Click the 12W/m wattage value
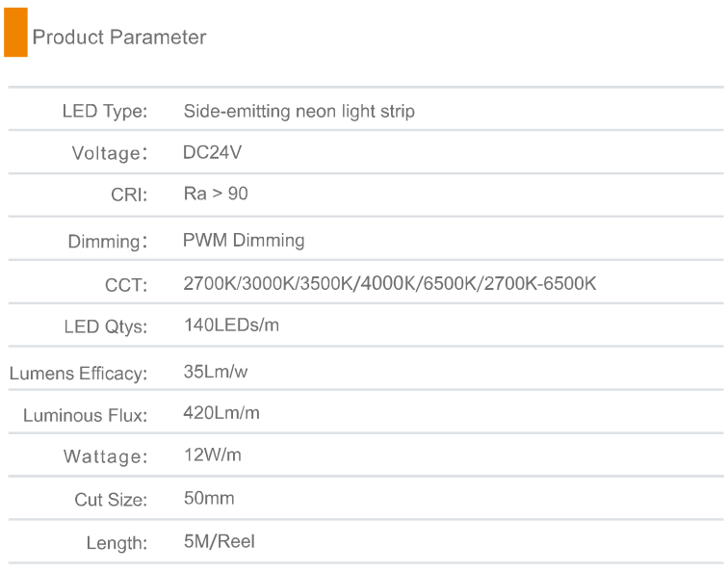728x572 pixels. (213, 455)
